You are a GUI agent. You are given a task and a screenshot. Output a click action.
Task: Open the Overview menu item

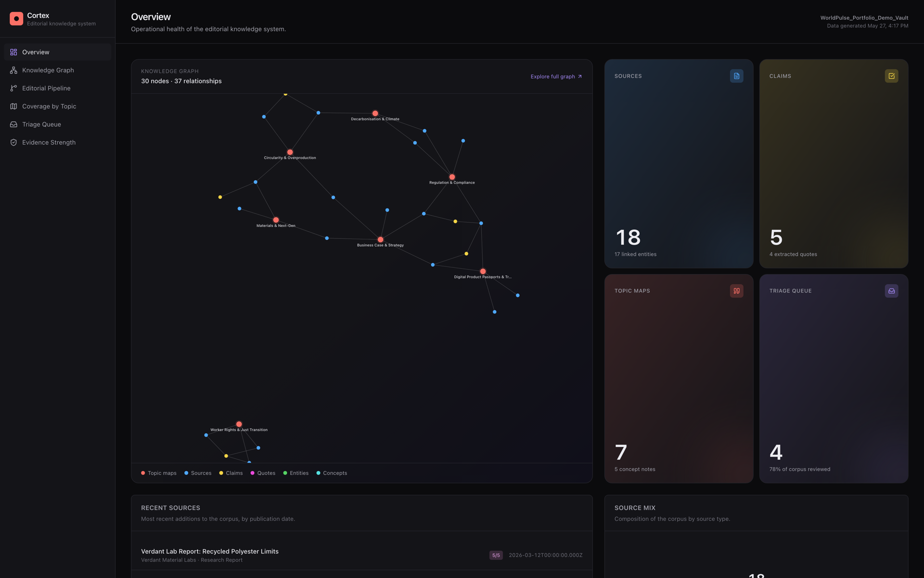(x=57, y=52)
